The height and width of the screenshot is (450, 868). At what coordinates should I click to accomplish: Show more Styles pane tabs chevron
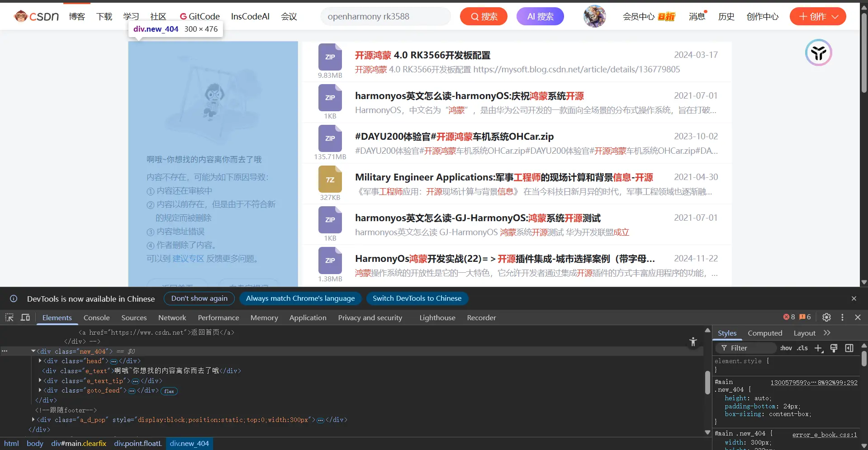click(827, 333)
